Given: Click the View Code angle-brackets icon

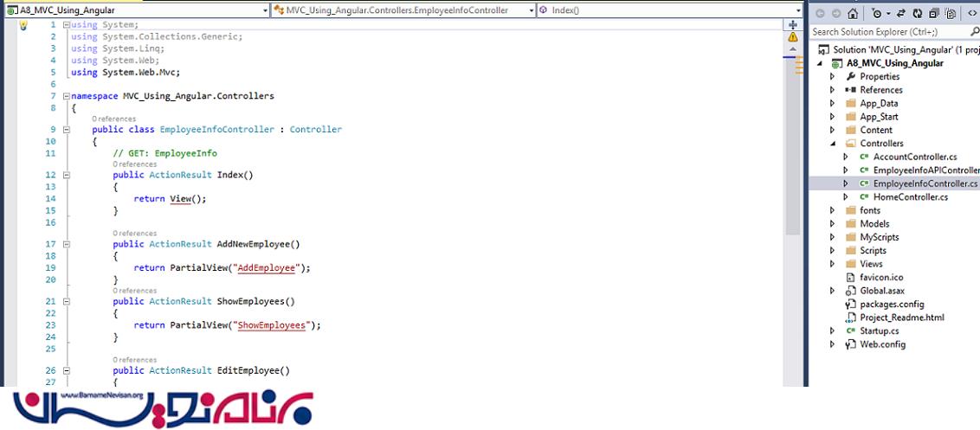Looking at the screenshot, I should point(972,13).
